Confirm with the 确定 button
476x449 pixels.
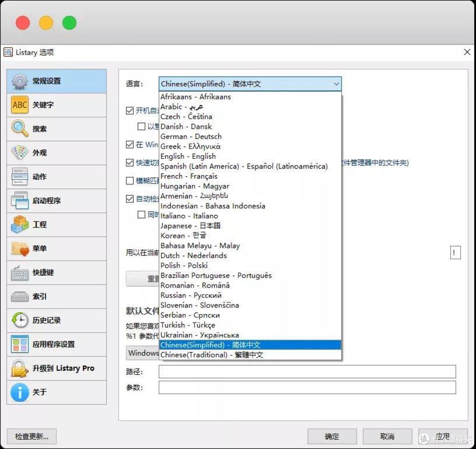(x=332, y=437)
